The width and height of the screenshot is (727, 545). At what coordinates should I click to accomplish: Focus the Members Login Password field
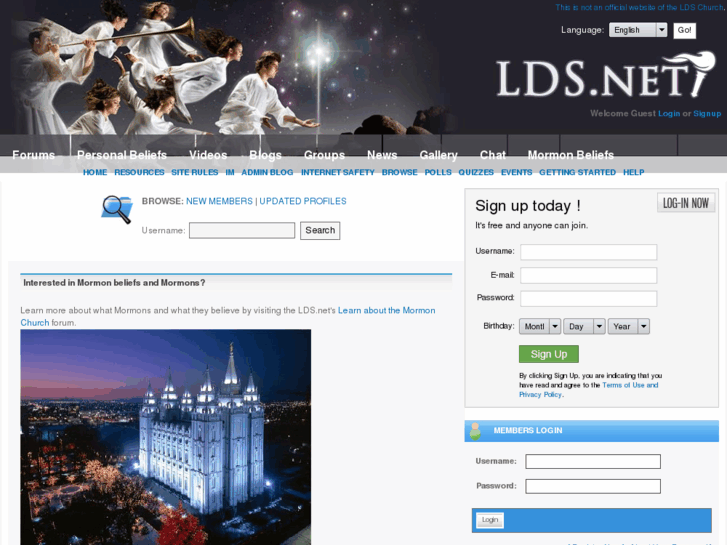point(593,487)
